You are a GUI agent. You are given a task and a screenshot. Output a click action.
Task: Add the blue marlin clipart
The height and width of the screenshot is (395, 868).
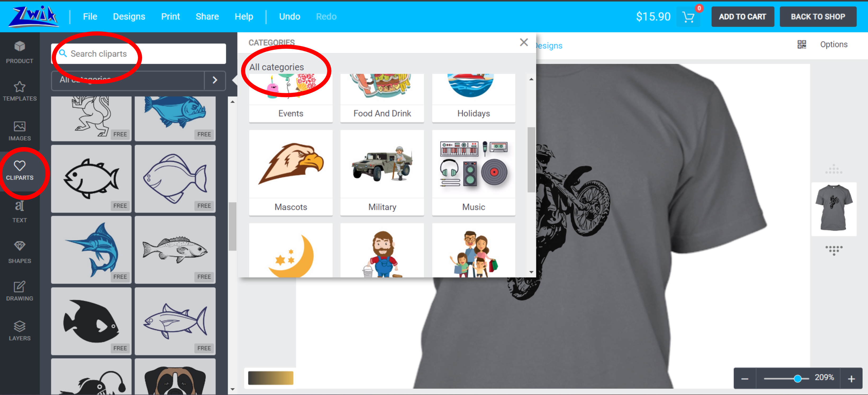click(x=91, y=250)
